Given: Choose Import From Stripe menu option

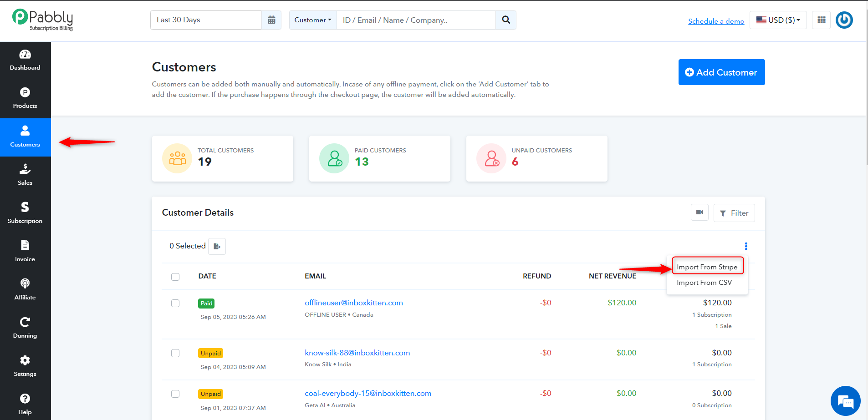Looking at the screenshot, I should click(x=707, y=267).
